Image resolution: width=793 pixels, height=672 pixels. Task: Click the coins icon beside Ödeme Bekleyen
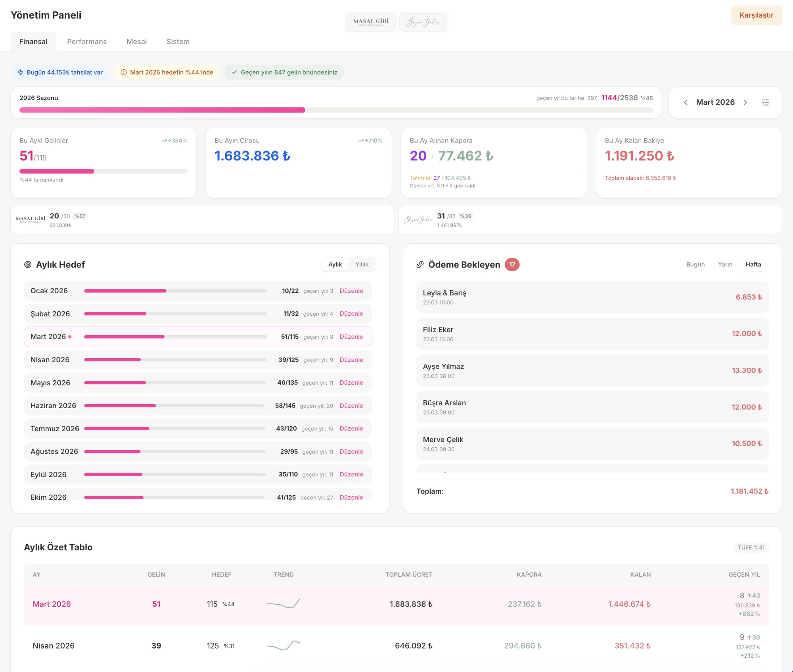tap(420, 265)
